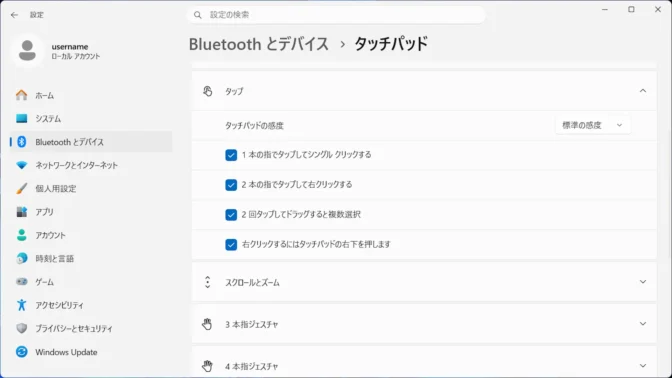Click the ホーム house icon
Image resolution: width=672 pixels, height=378 pixels.
(x=21, y=95)
